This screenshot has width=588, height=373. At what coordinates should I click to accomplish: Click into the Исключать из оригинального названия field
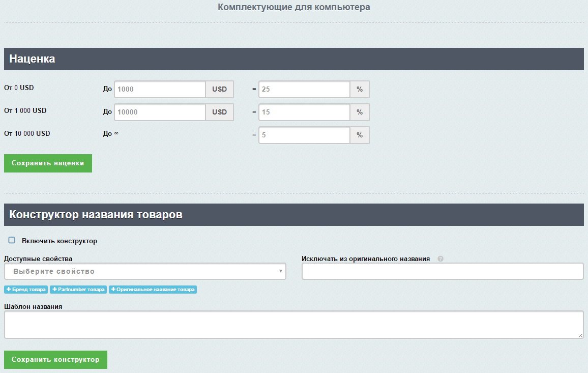click(x=443, y=271)
